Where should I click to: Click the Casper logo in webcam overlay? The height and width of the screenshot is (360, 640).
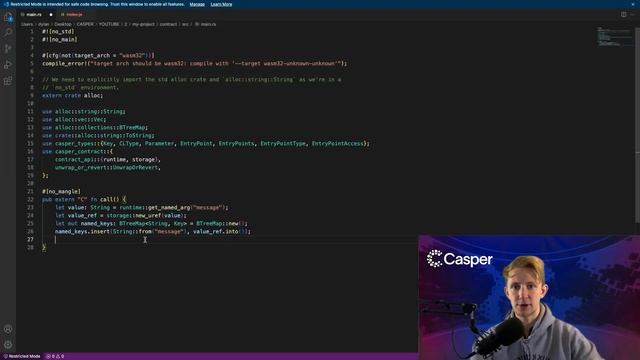click(x=460, y=259)
